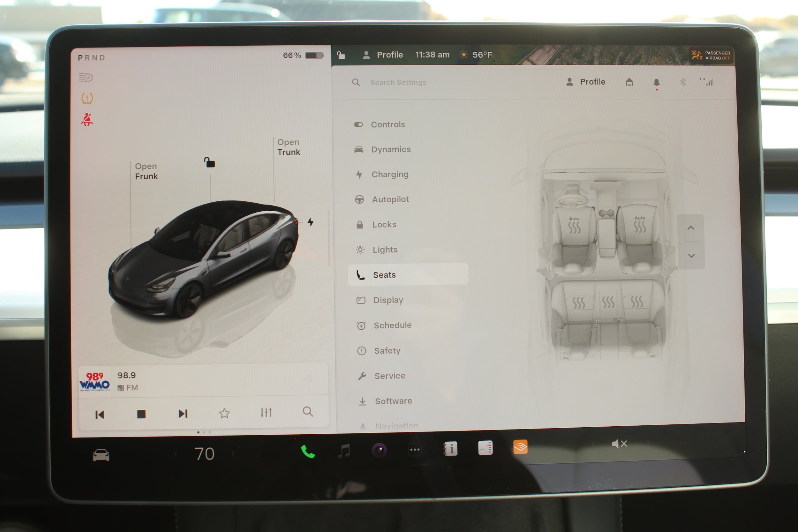Screen dimensions: 798x532
Task: Toggle driver seat heater
Action: (x=574, y=226)
